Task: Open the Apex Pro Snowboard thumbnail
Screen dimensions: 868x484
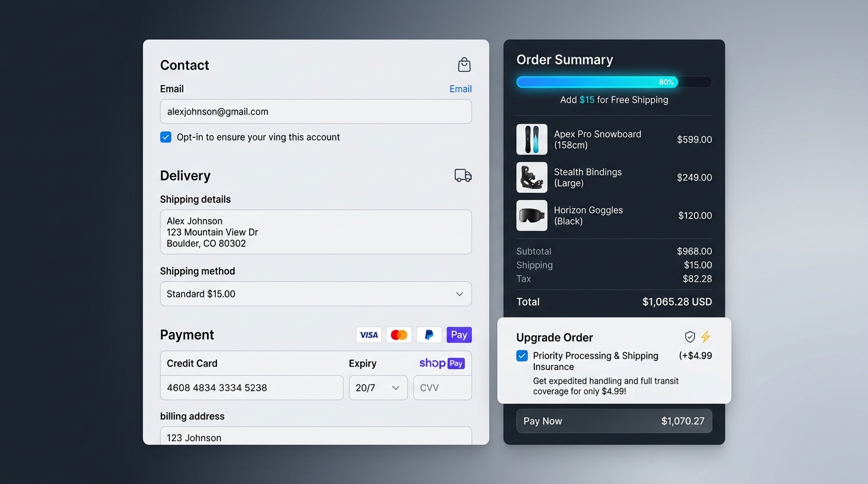Action: [532, 139]
